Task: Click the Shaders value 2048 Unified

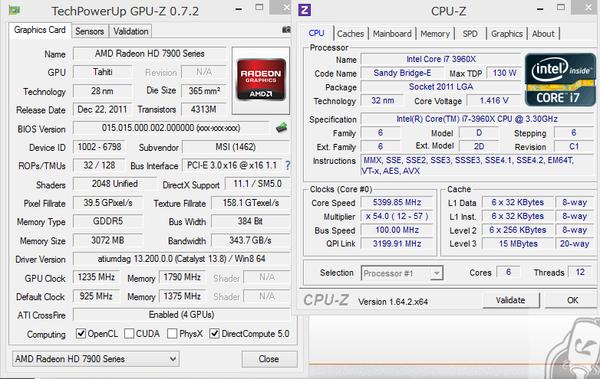Action: [114, 184]
